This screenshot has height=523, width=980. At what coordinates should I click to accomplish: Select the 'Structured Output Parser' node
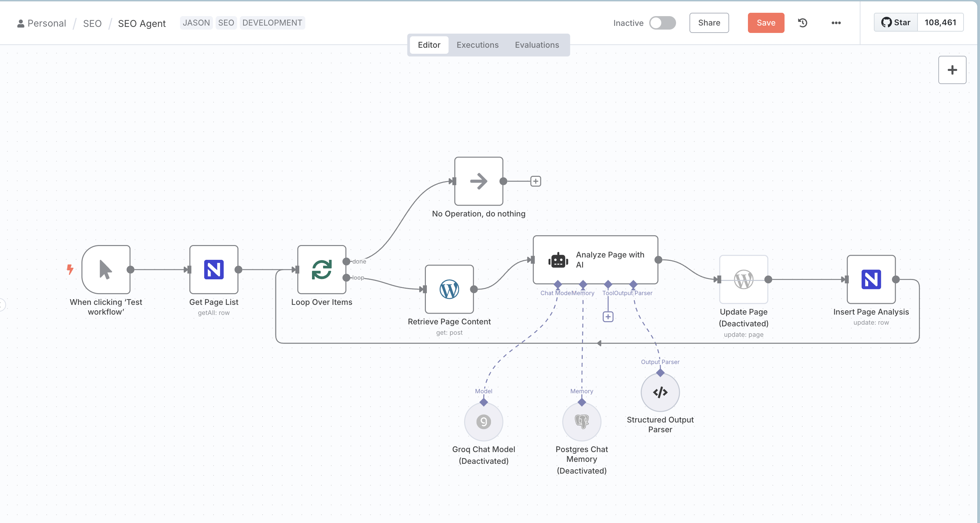660,393
